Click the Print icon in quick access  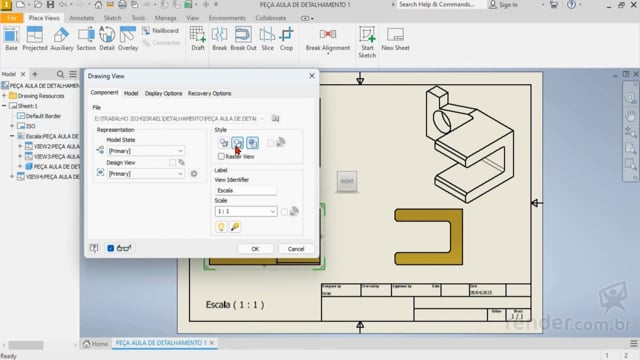tap(122, 5)
